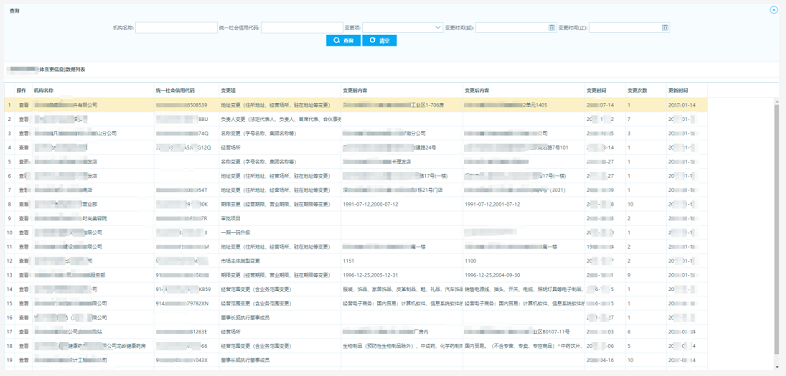Open 查看 link in row 1
The width and height of the screenshot is (786, 376).
pos(23,105)
